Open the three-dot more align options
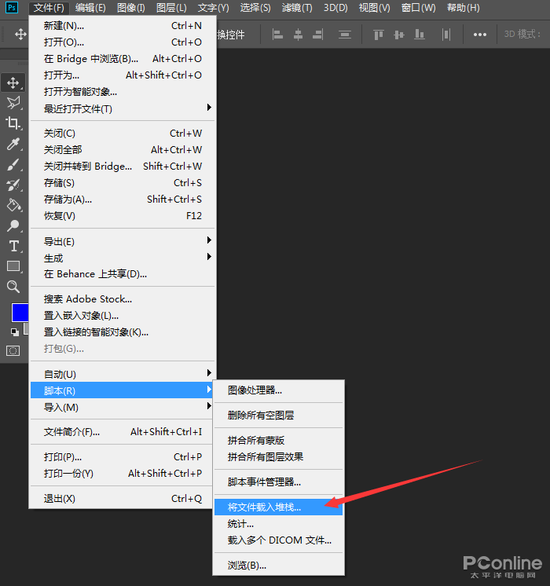Viewport: 550px width, 586px height. pos(480,35)
